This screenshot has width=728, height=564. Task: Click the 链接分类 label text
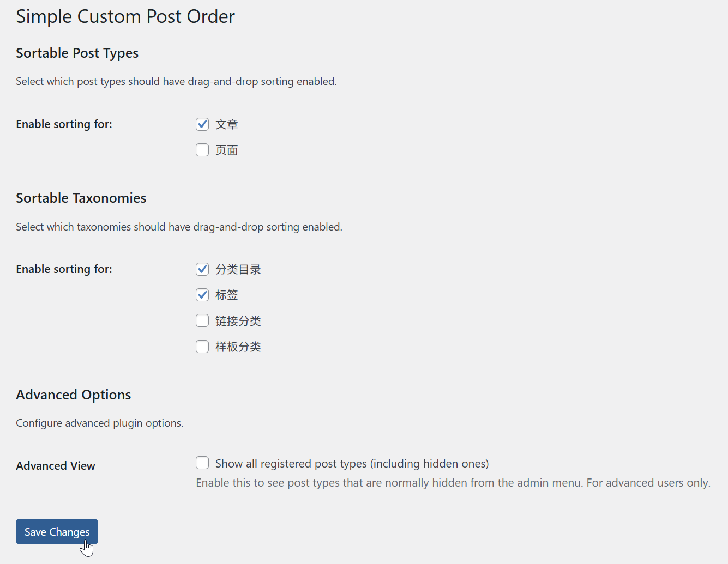(x=238, y=321)
